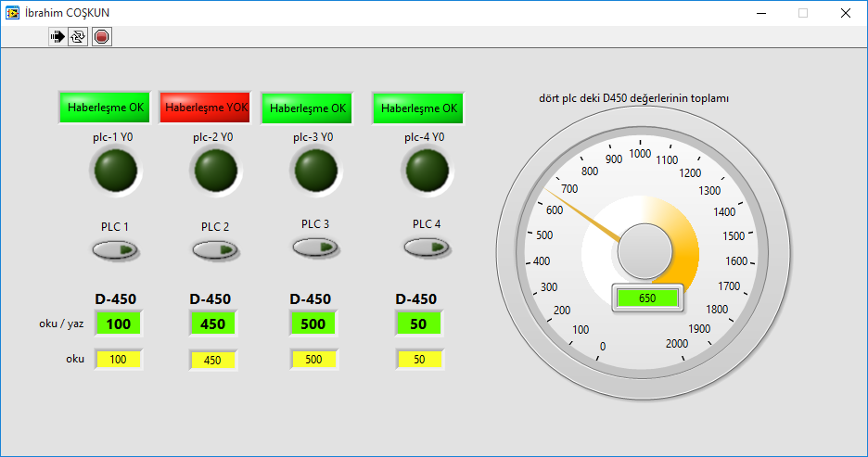Toggle the PLC 2 switch
The height and width of the screenshot is (457, 868).
coord(215,250)
